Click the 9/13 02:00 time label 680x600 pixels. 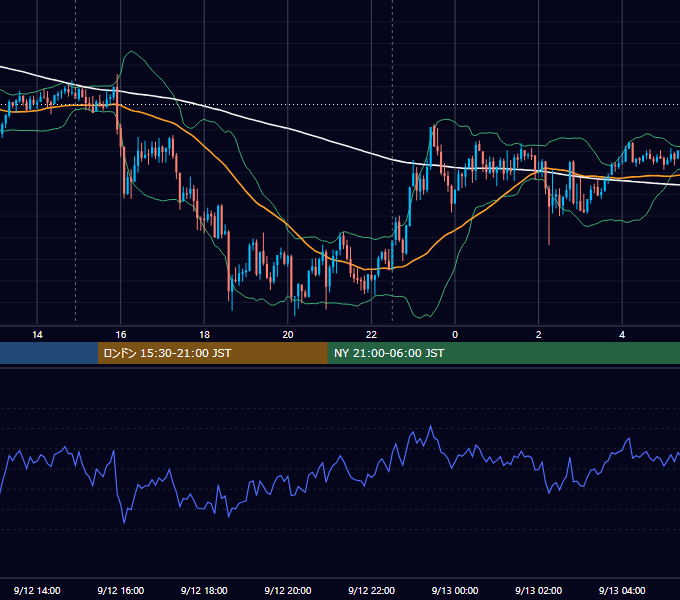click(x=539, y=590)
